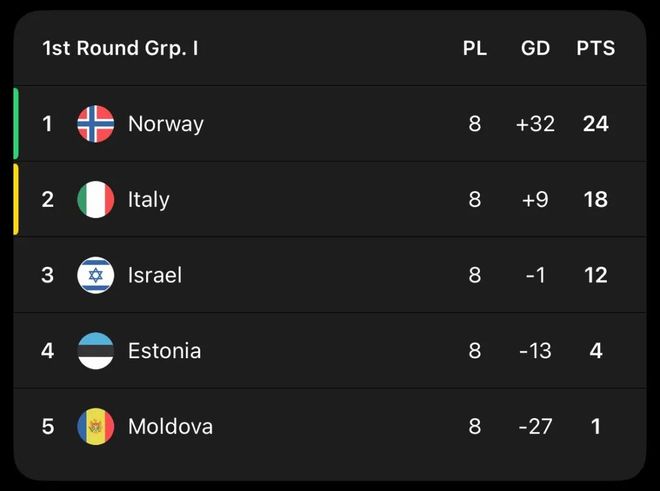Select the Estonia team name
The image size is (660, 491).
coord(164,351)
